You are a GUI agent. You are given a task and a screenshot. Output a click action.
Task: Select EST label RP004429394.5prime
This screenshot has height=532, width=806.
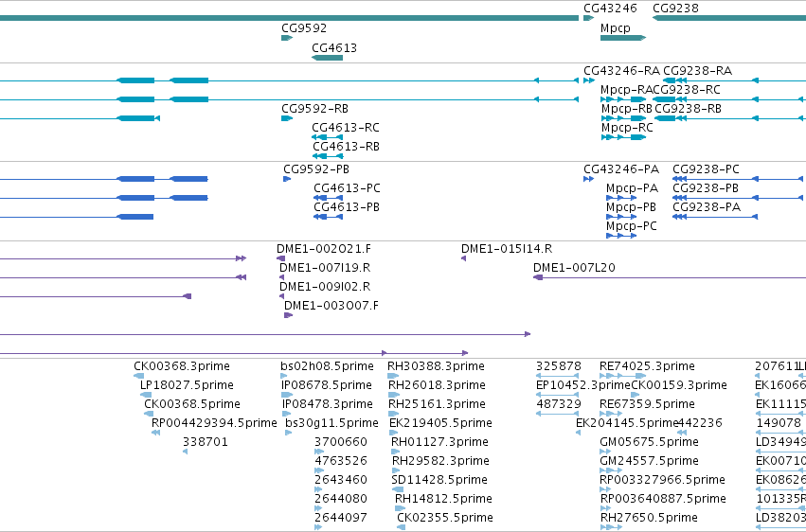(x=214, y=424)
